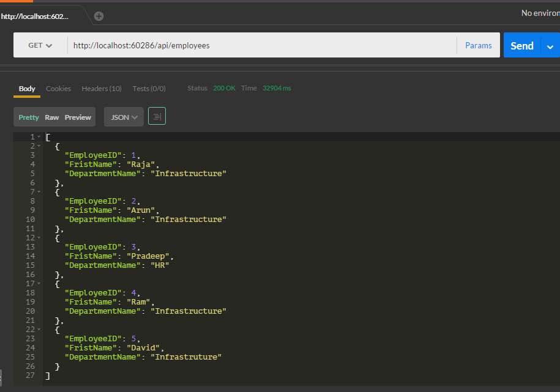The width and height of the screenshot is (560, 392).
Task: Open the Params editor
Action: pyautogui.click(x=478, y=45)
